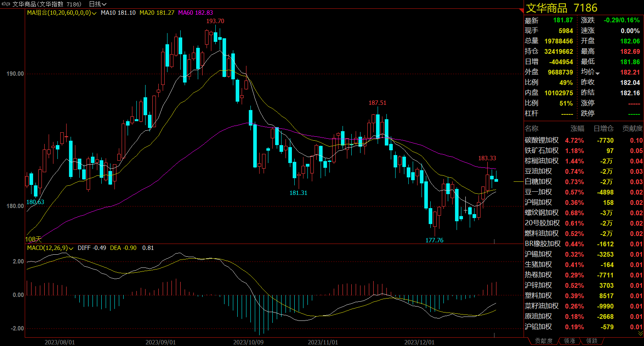Click the 外盘 9688739 value
Screen dimensions: 644x346
560,72
